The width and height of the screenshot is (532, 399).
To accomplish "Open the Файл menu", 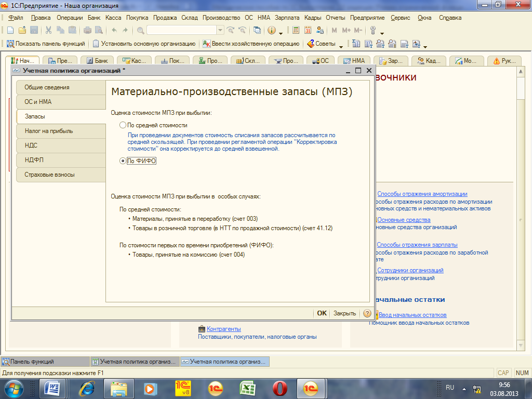I will [16, 18].
